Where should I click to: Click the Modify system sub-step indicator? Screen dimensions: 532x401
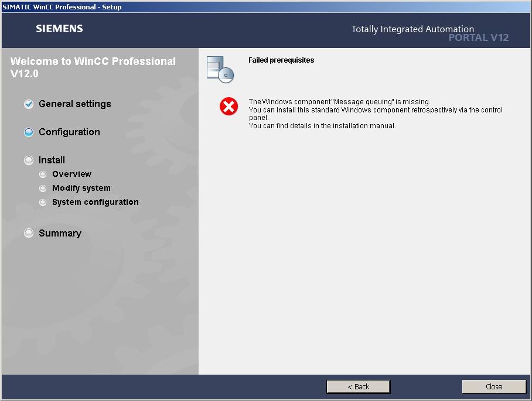[43, 188]
